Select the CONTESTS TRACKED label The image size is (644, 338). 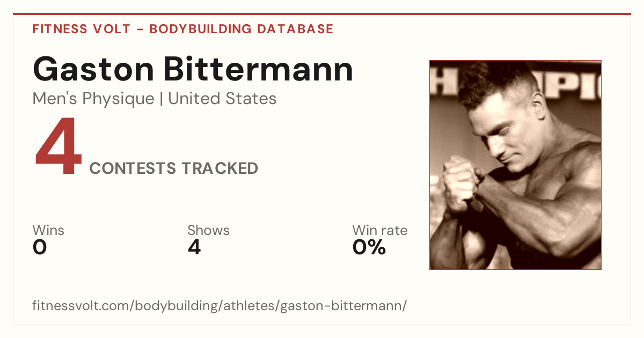(x=174, y=168)
